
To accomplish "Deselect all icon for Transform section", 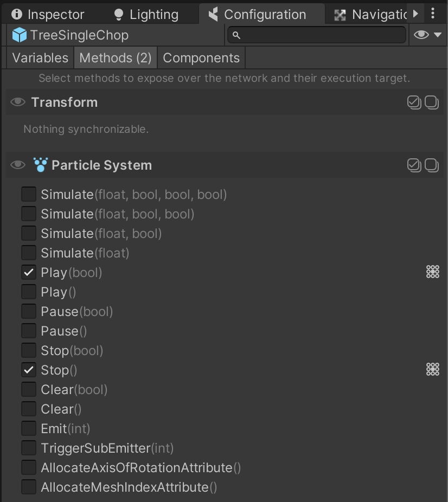I will coord(432,102).
